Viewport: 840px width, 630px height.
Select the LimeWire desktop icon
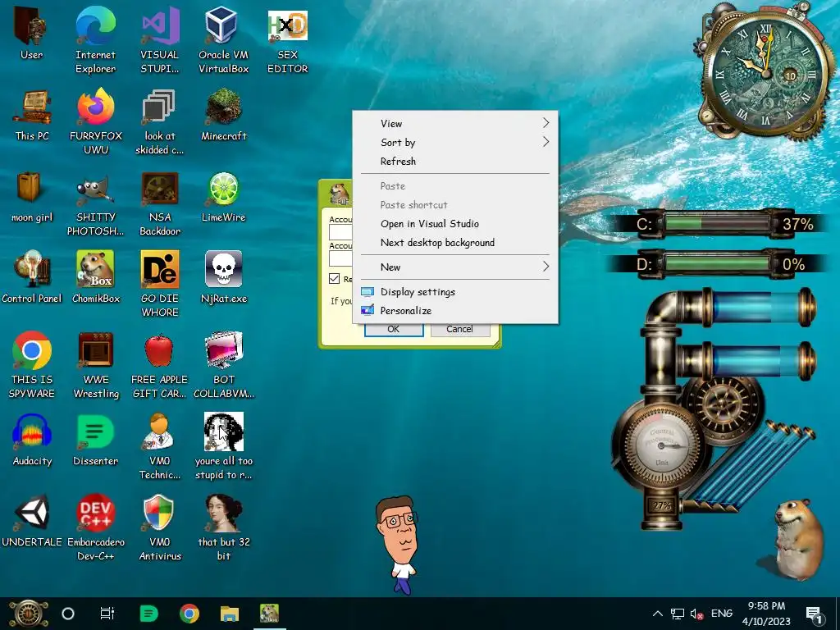tap(223, 197)
